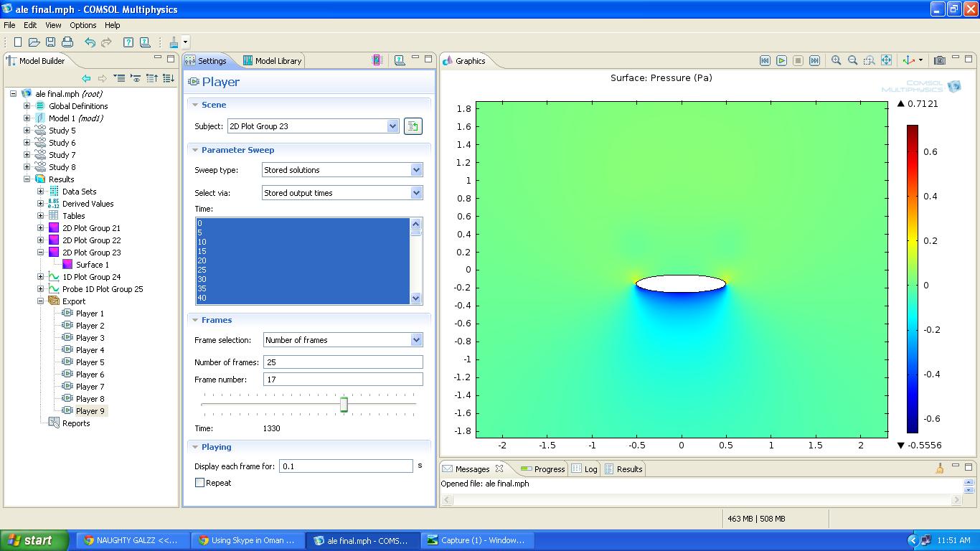Click the Print icon in toolbar
The width and height of the screenshot is (980, 551).
click(x=67, y=42)
